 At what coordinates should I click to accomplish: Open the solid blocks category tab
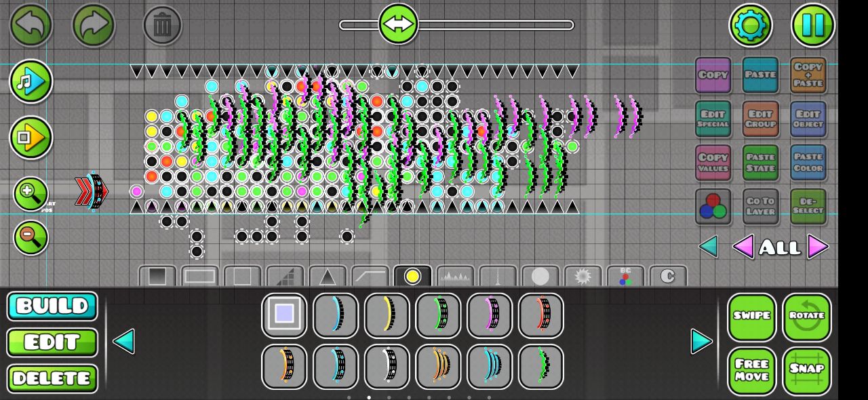pos(157,276)
